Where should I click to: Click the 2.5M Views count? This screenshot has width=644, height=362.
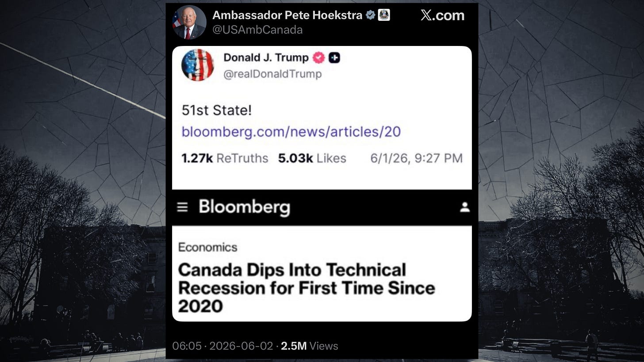(x=309, y=346)
